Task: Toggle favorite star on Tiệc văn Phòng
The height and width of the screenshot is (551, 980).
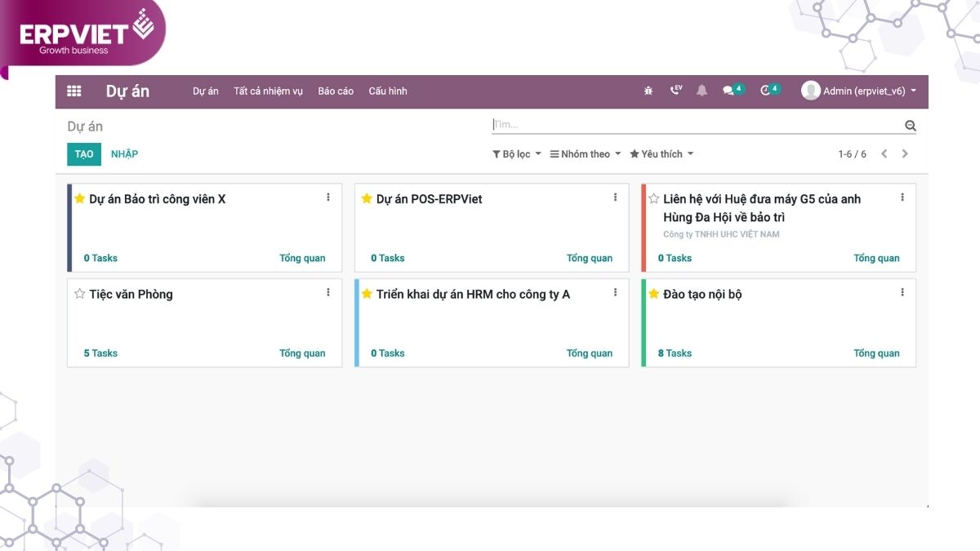Action: pos(79,294)
